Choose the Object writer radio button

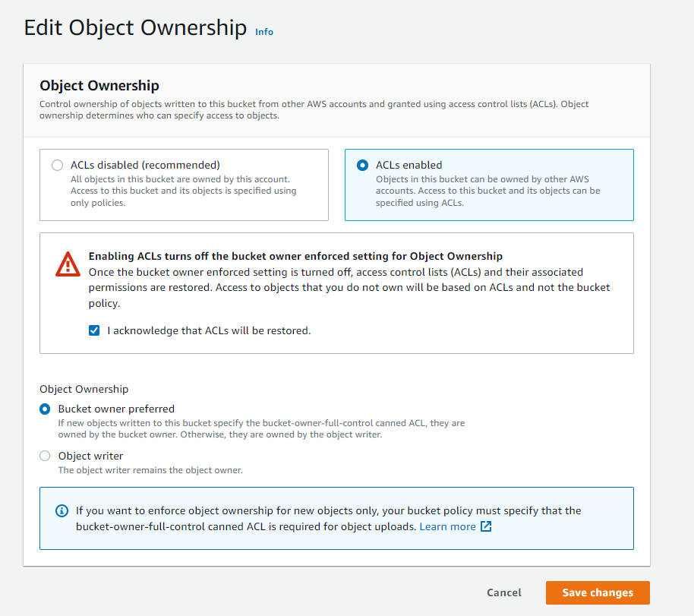(x=45, y=456)
